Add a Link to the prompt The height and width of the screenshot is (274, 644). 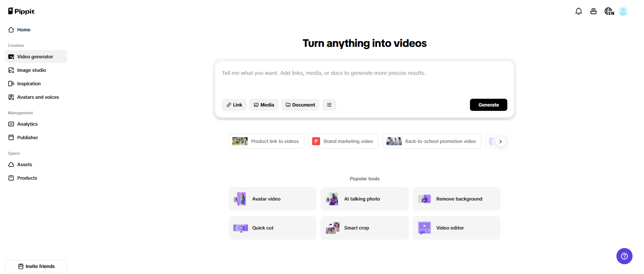point(234,105)
